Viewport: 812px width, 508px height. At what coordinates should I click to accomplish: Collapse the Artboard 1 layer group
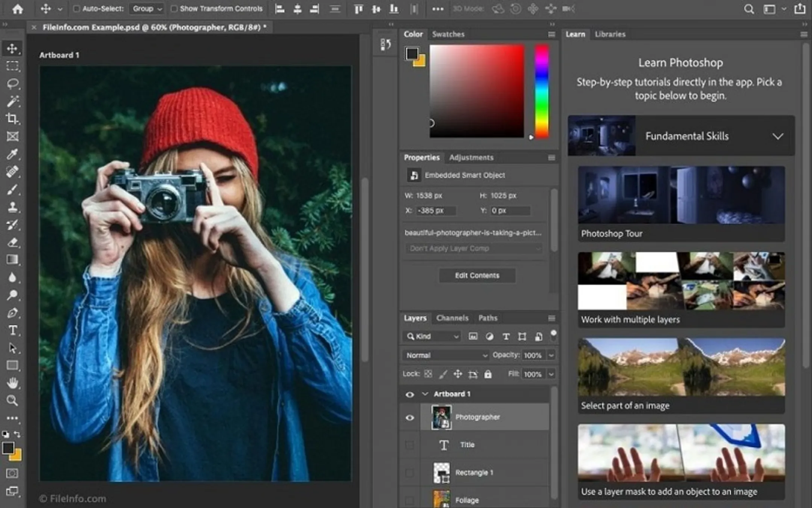pos(425,394)
